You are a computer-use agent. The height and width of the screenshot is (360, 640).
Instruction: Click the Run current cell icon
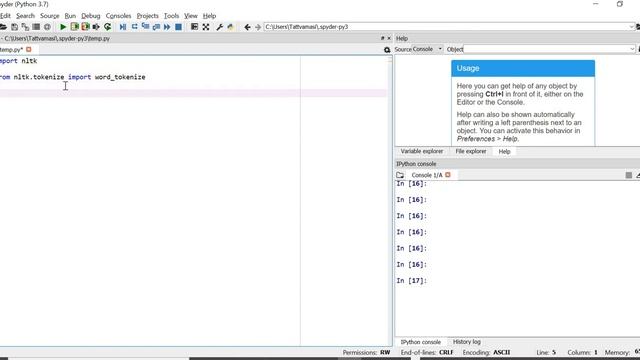point(74,27)
